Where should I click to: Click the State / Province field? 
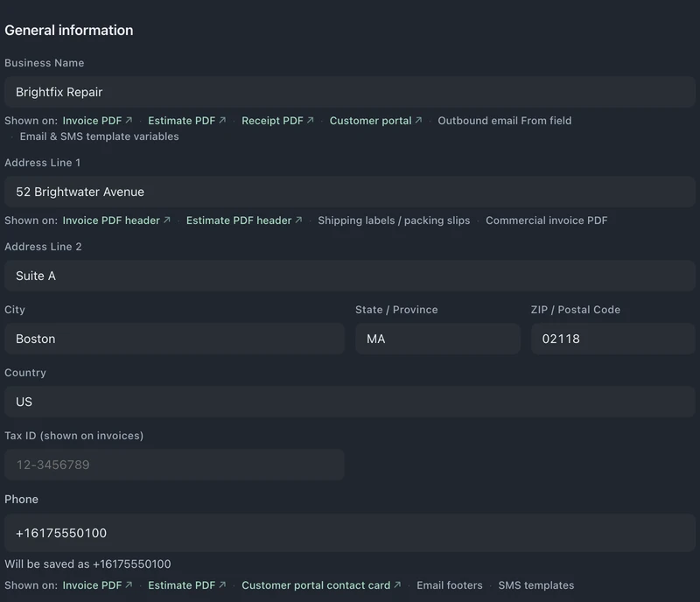pos(437,339)
